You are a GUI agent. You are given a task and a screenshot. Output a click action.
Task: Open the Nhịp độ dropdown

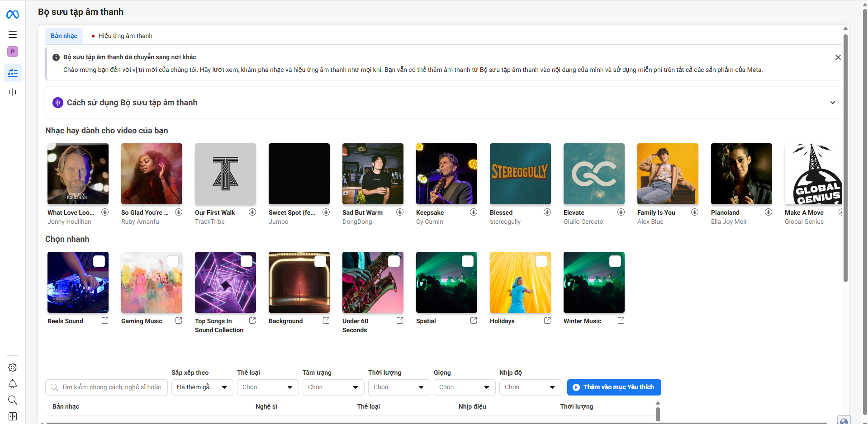pyautogui.click(x=530, y=387)
